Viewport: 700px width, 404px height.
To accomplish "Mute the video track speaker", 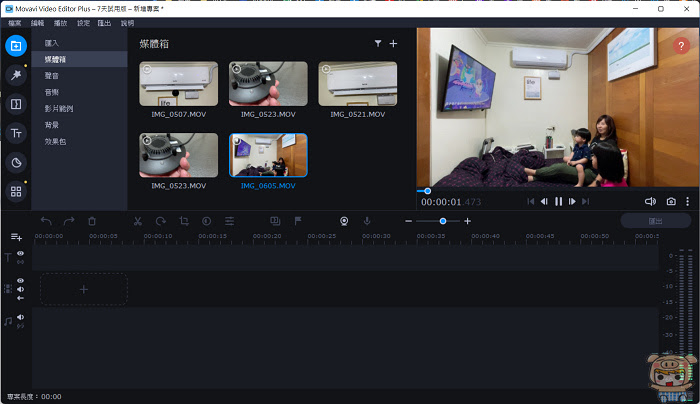I will (21, 289).
